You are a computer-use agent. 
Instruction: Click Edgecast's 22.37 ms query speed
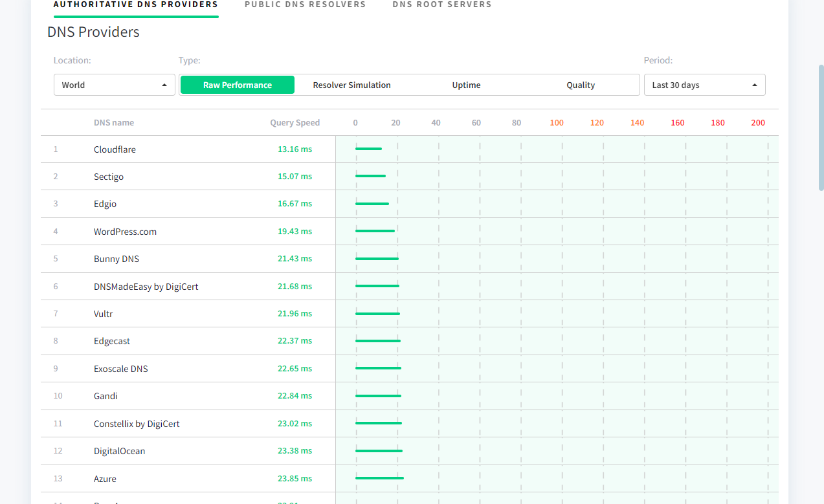click(x=295, y=341)
